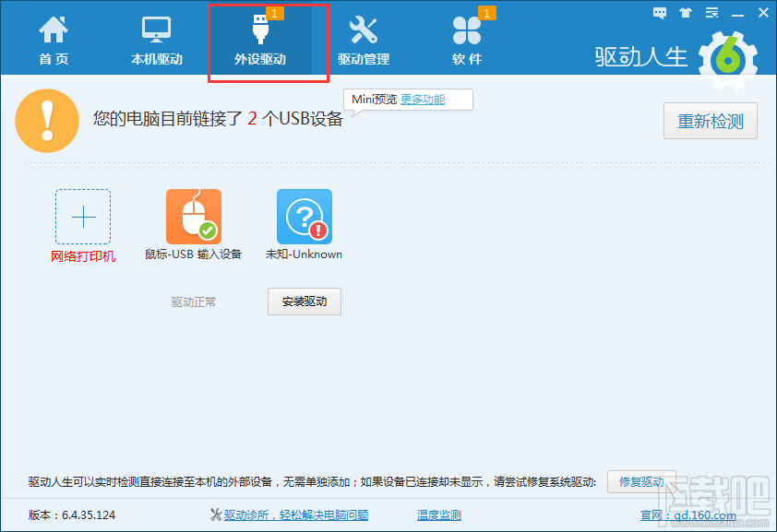Select the 外设驱动 tab
This screenshot has width=777, height=532.
tap(260, 41)
